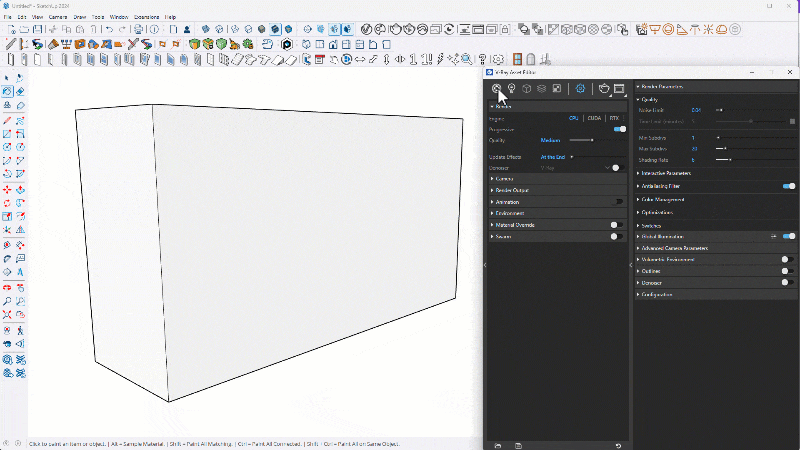
Task: Select the CUDA render engine
Action: tap(594, 118)
